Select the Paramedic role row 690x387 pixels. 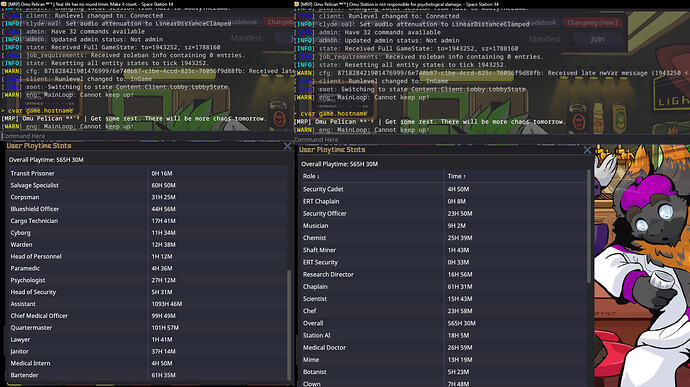(148, 269)
